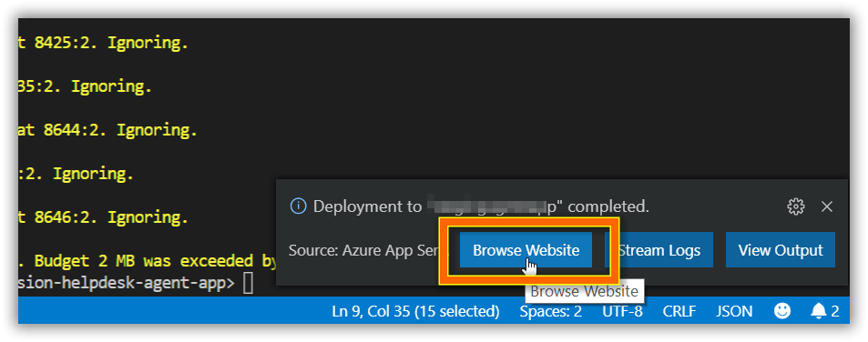Click the terminal prompt line 'sion-helpdesk-agent-app>'

127,284
